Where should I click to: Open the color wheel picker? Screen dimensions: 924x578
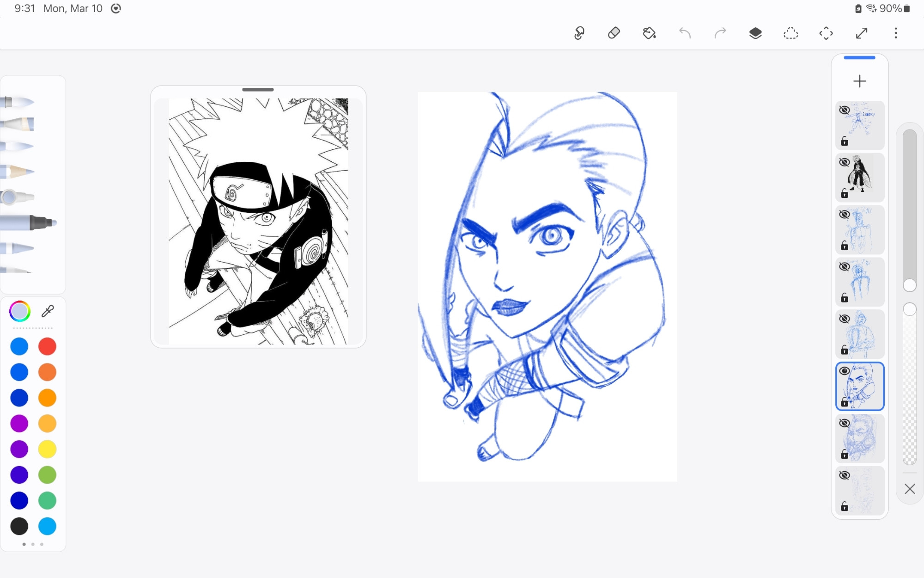pyautogui.click(x=19, y=311)
